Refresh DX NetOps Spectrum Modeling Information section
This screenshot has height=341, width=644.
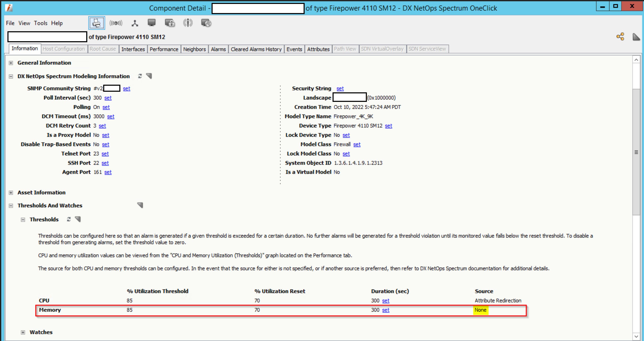pyautogui.click(x=140, y=76)
